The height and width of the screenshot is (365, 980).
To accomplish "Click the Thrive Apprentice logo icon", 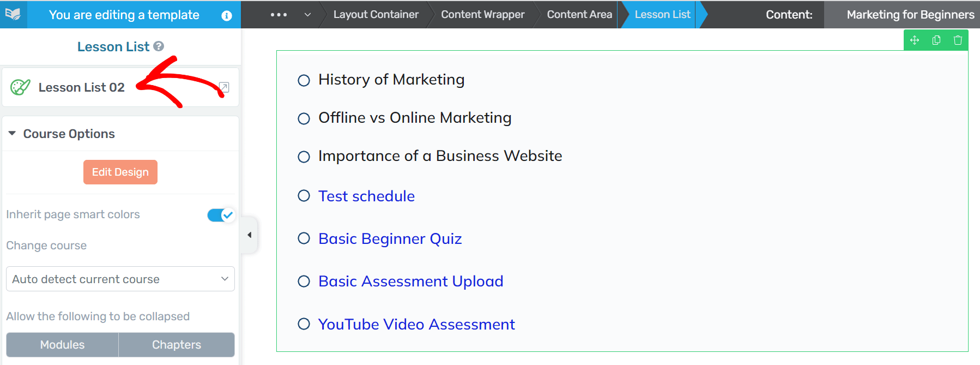I will pyautogui.click(x=13, y=14).
